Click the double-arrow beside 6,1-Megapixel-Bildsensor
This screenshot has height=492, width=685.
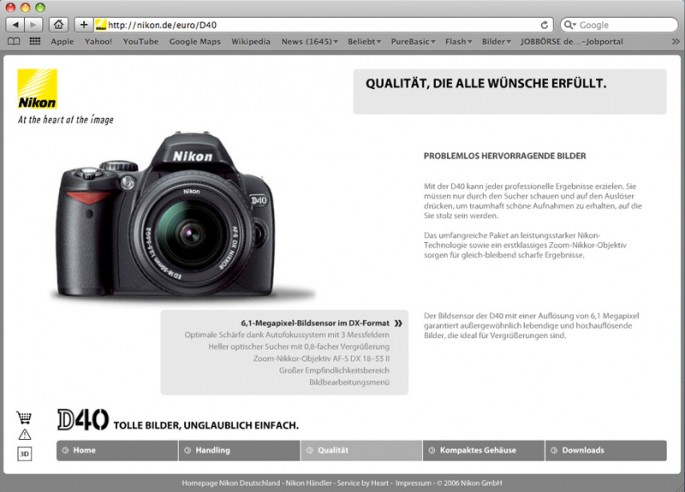pyautogui.click(x=398, y=323)
